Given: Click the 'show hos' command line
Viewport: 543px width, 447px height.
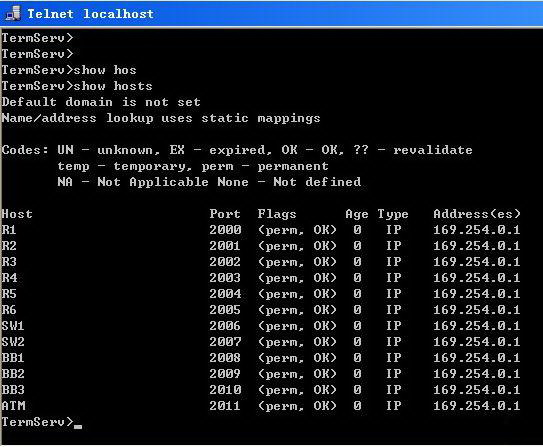Looking at the screenshot, I should (69, 70).
